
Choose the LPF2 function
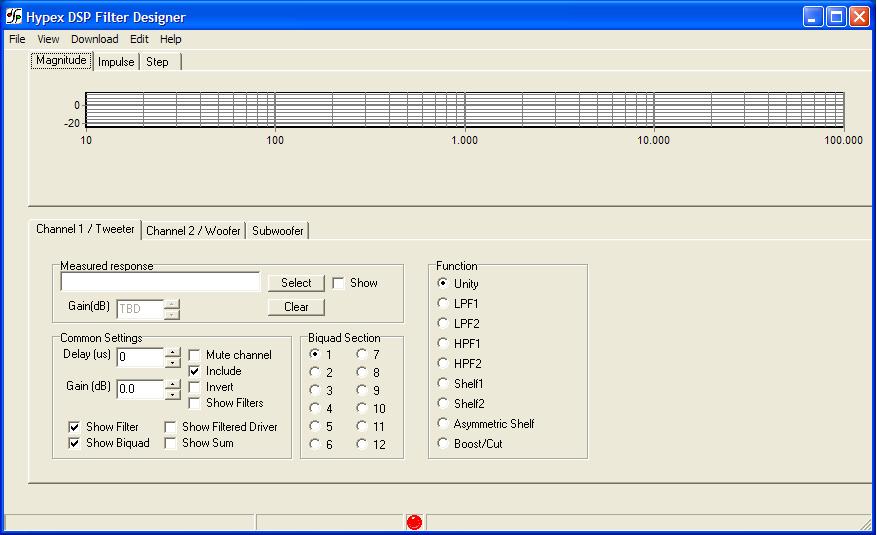(442, 323)
